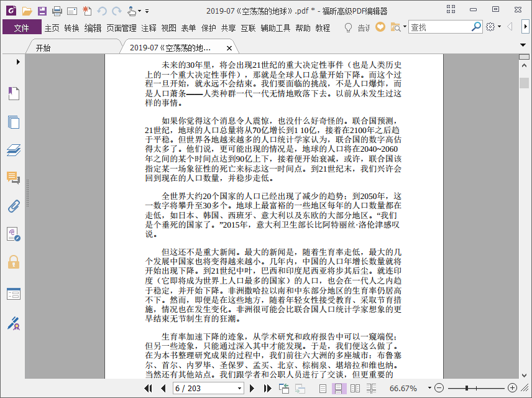Go to the first page
Screen dimensions: 532x398
pos(148,388)
